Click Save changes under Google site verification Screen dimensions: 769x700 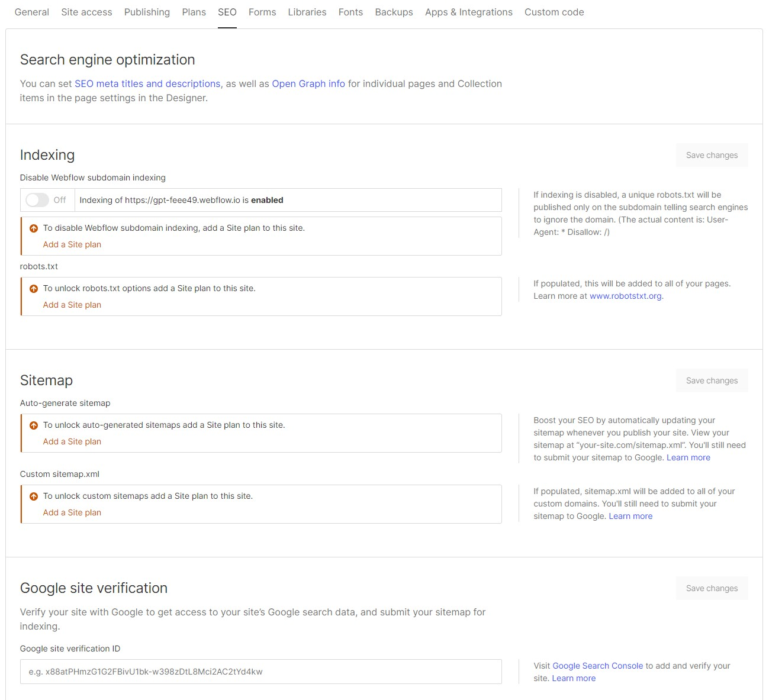point(712,588)
